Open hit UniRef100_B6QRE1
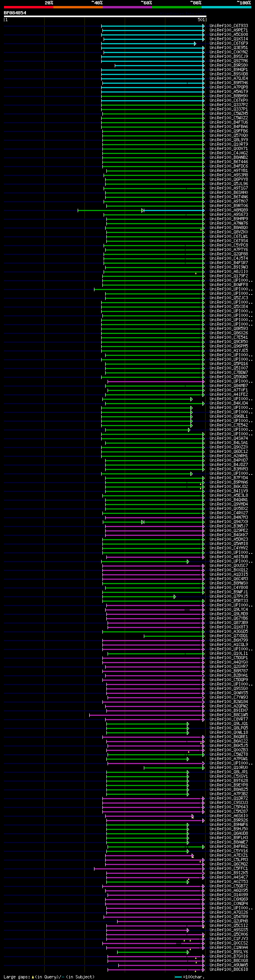 coord(229,737)
